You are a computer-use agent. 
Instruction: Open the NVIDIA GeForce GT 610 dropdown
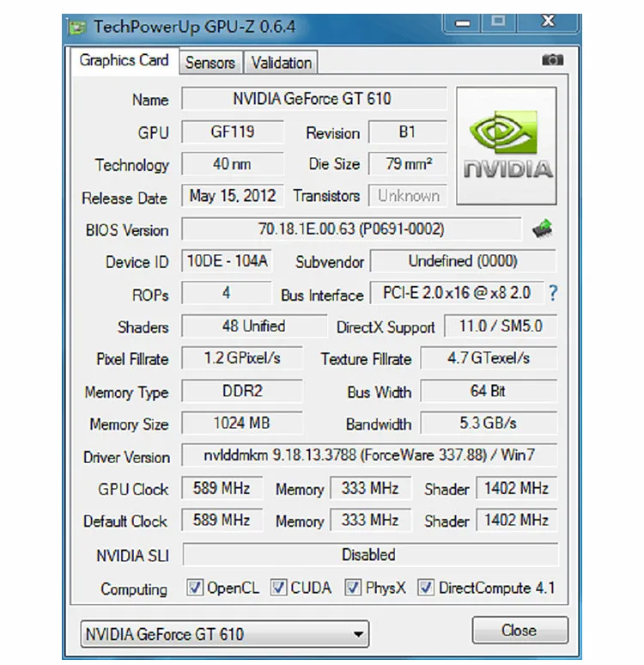[x=225, y=634]
